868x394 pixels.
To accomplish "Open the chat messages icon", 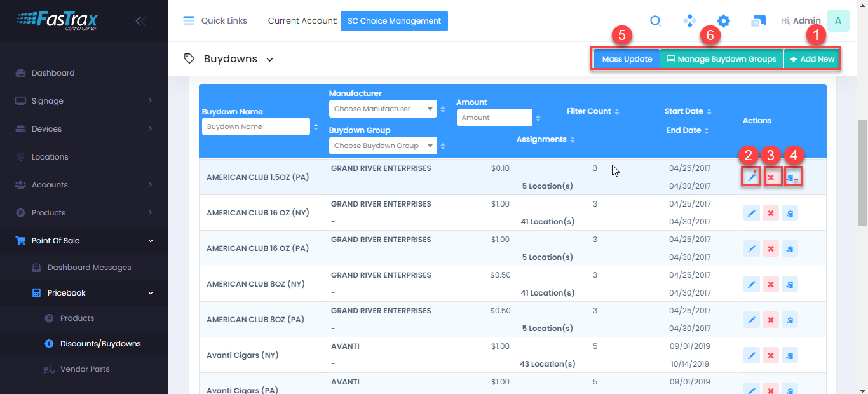I will coord(757,21).
